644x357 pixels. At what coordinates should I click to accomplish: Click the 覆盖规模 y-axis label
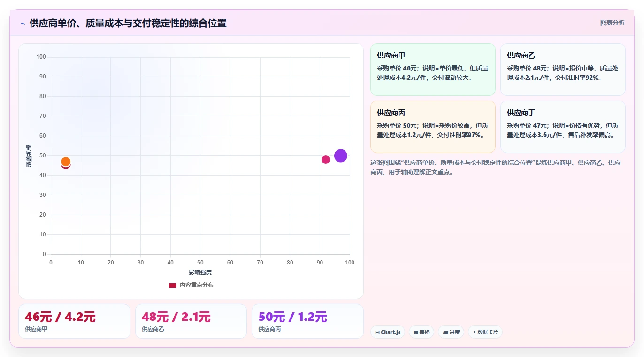(x=29, y=156)
